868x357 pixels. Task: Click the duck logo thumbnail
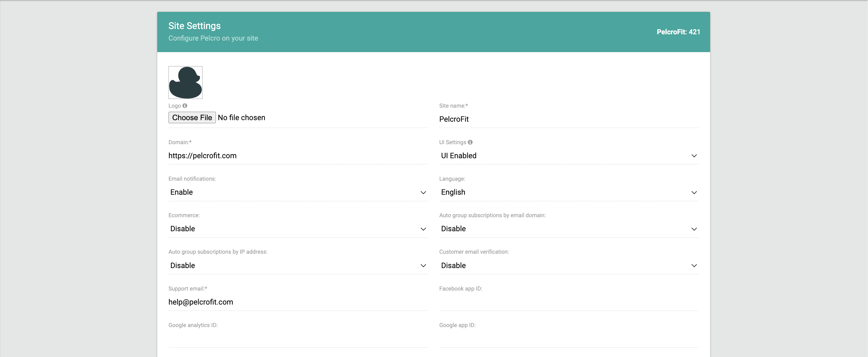pos(185,83)
